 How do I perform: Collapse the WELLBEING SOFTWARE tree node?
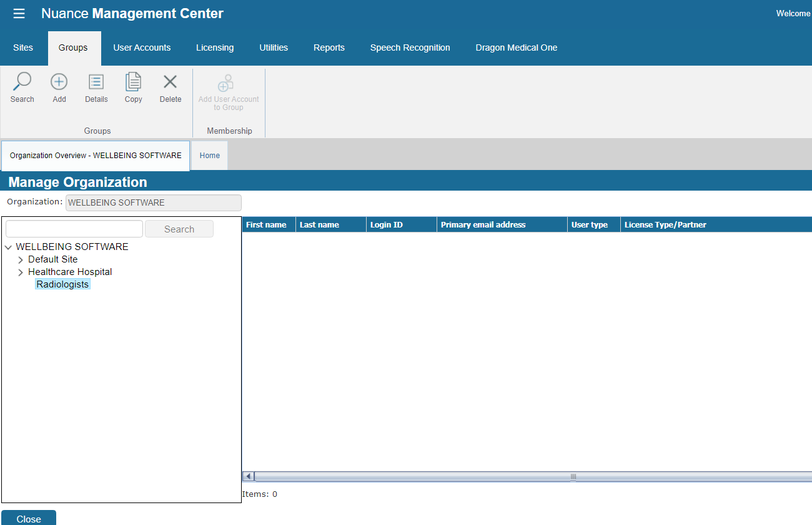8,247
